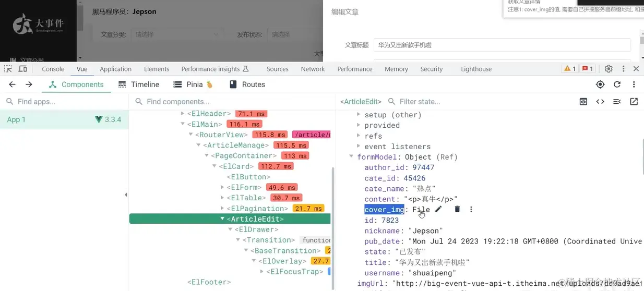
Task: Open the Vue devtools three-dot menu
Action: click(x=634, y=84)
